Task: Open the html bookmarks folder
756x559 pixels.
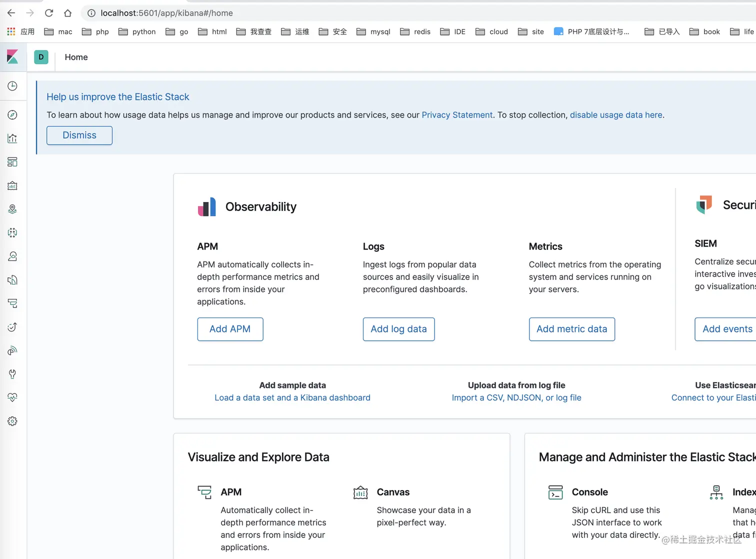Action: click(x=212, y=31)
